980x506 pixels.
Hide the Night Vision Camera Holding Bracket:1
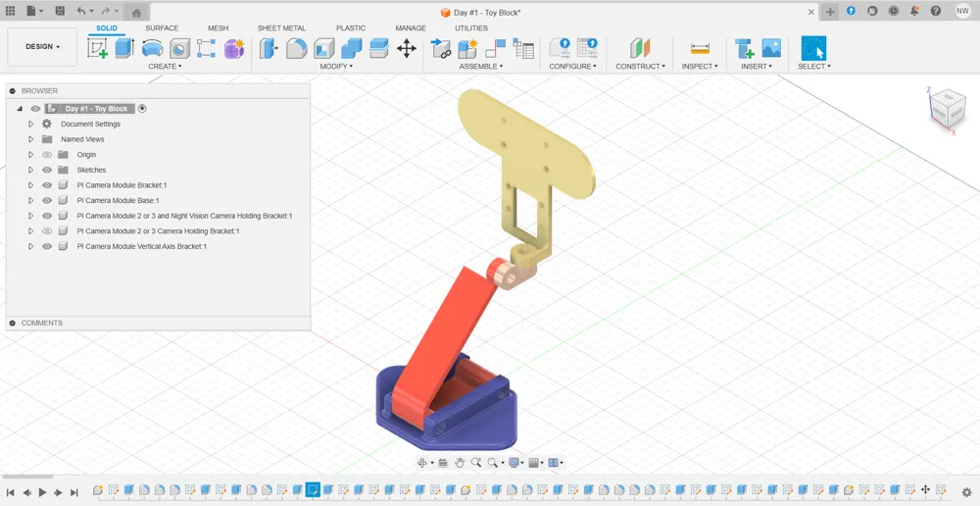pyautogui.click(x=47, y=216)
